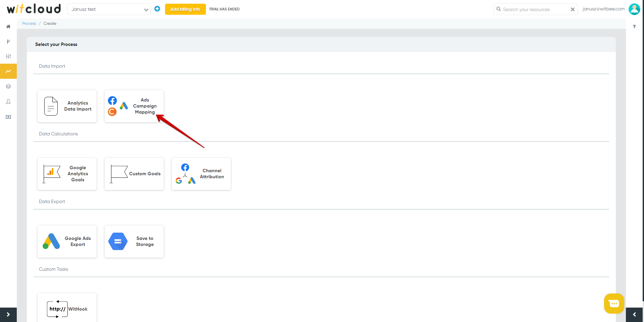Open the Process breadcrumb link

(x=29, y=23)
